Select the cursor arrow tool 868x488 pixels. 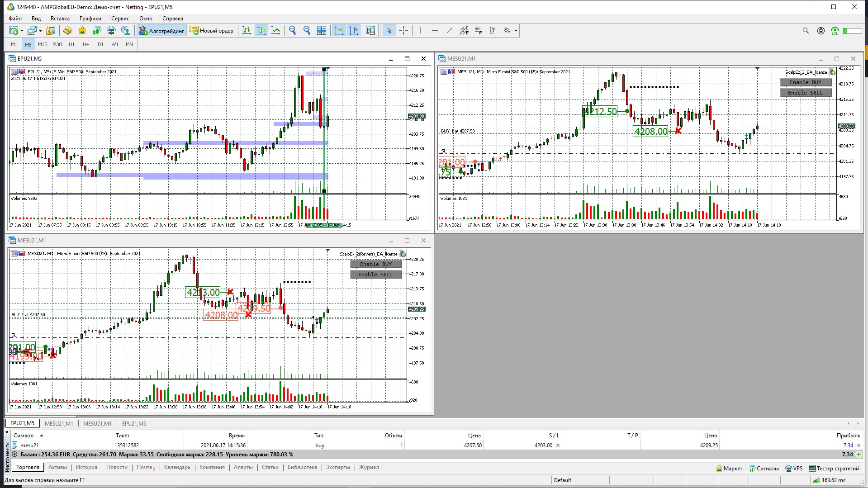click(x=389, y=30)
